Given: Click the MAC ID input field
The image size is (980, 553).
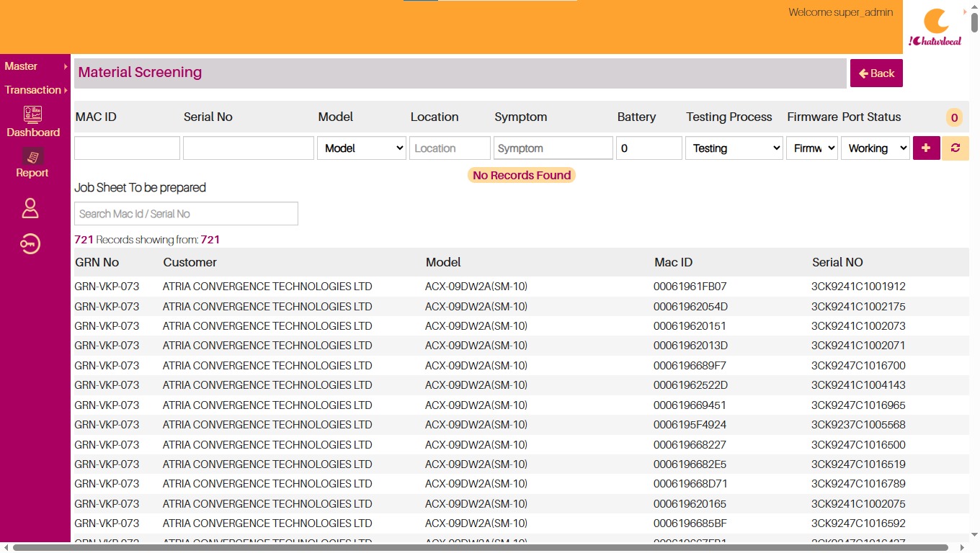Looking at the screenshot, I should click(127, 148).
